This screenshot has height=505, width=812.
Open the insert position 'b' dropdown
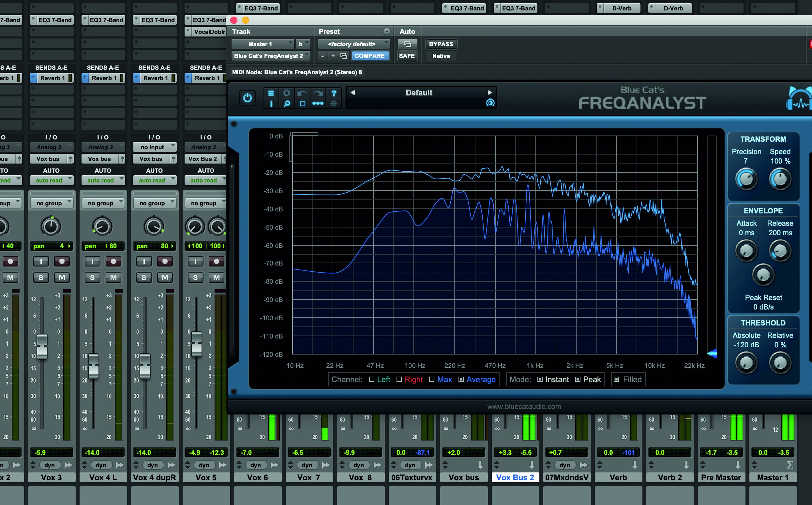pos(303,44)
